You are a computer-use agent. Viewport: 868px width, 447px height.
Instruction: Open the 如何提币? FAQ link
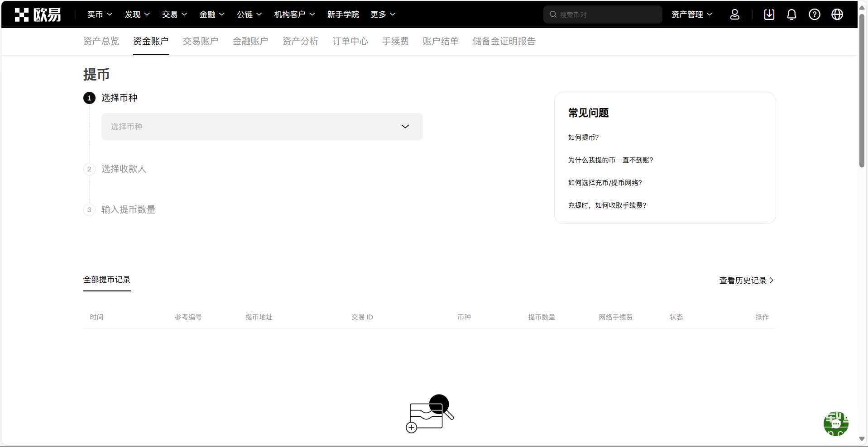583,138
